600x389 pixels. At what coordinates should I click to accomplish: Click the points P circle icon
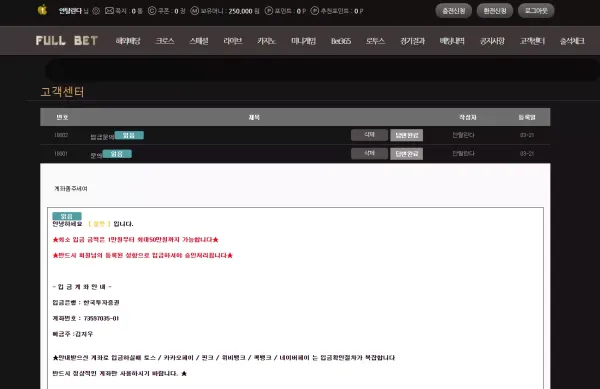[x=269, y=11]
